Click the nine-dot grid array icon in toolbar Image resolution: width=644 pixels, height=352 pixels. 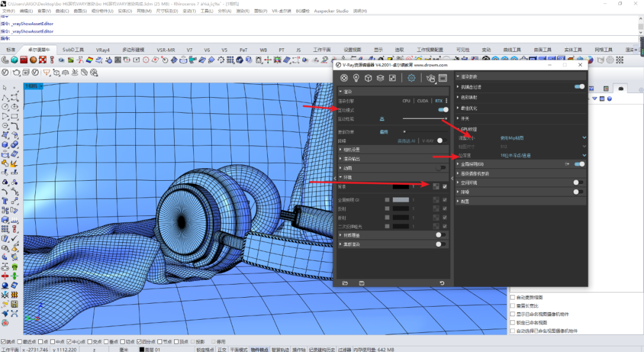click(230, 60)
